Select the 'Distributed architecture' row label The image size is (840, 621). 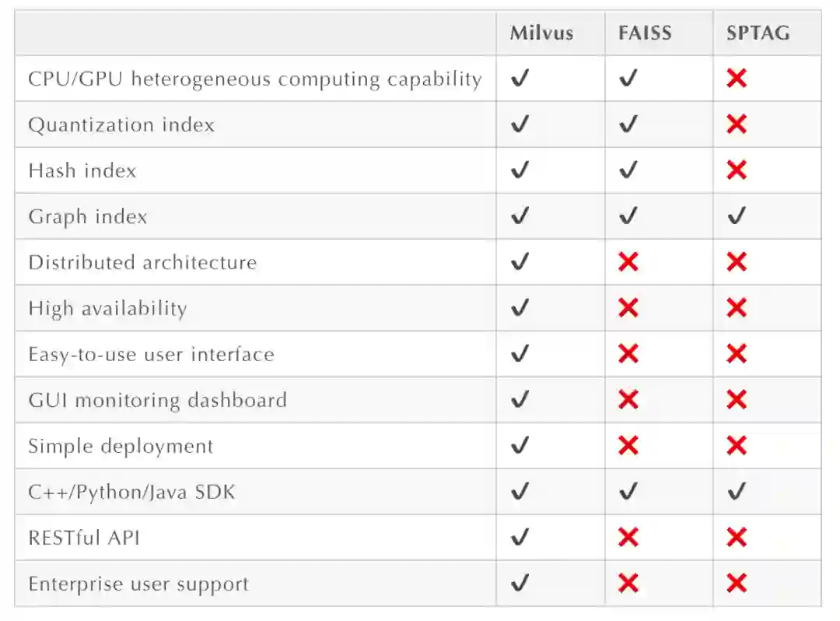(142, 262)
